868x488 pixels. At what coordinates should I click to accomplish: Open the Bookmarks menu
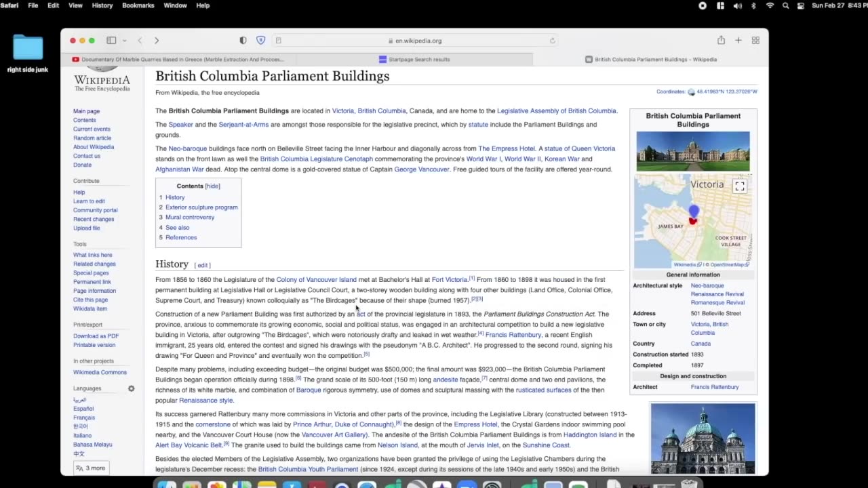139,5
